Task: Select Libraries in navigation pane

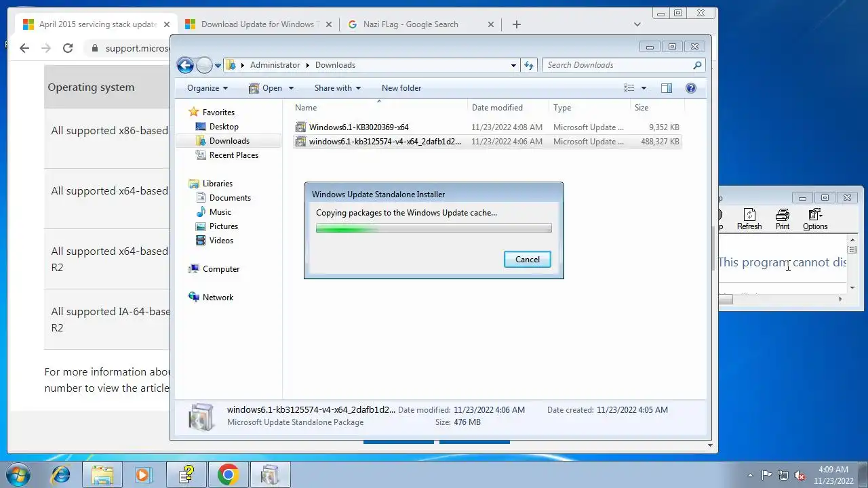Action: pyautogui.click(x=217, y=184)
